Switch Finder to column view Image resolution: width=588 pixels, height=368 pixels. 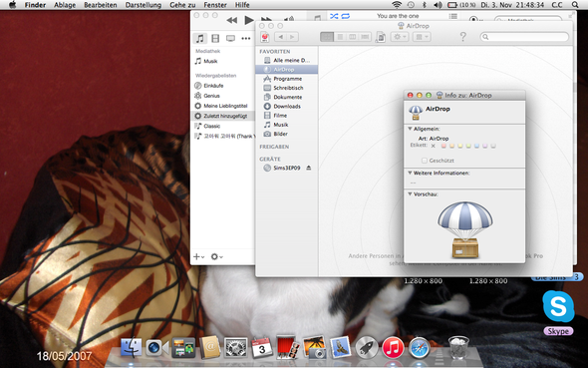click(x=352, y=37)
